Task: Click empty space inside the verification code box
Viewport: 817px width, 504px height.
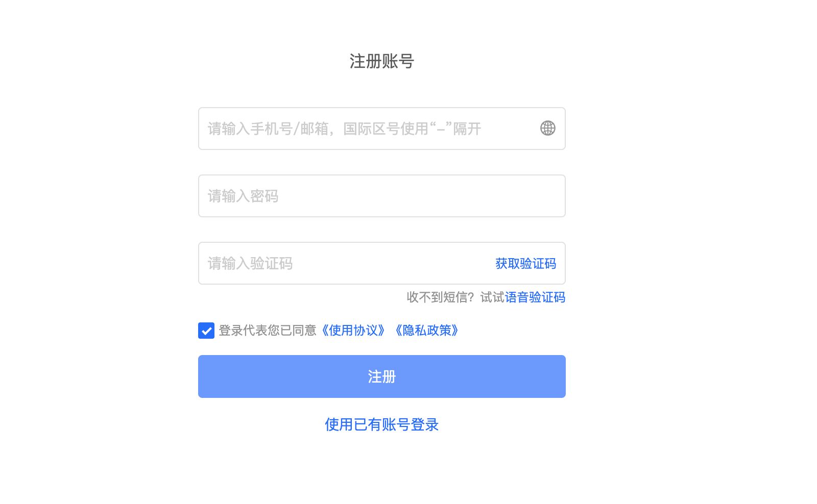Action: coord(393,263)
